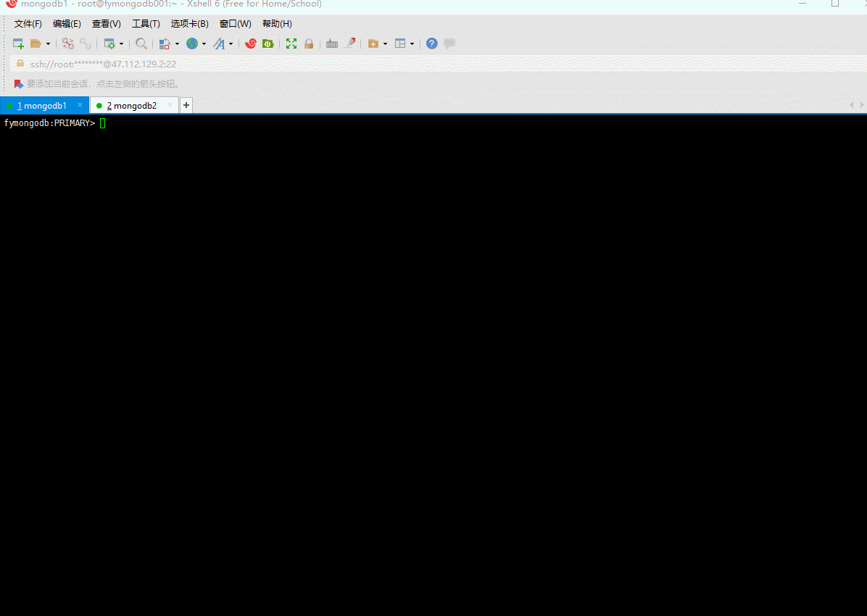Open the window tiling layout dropdown
Screen dimensions: 867x616
[x=412, y=43]
